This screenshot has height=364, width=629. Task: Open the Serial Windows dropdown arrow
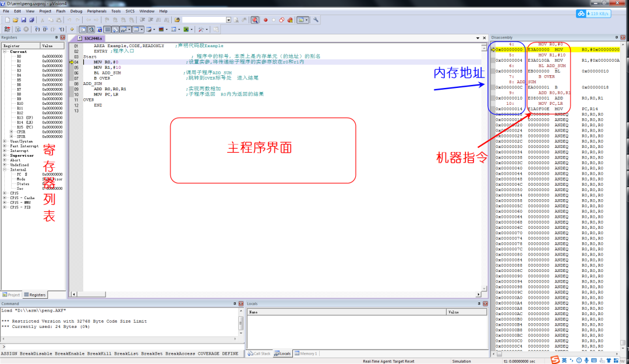[x=154, y=29]
